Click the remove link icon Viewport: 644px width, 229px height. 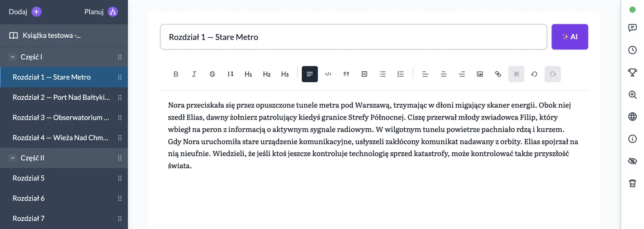pos(516,74)
